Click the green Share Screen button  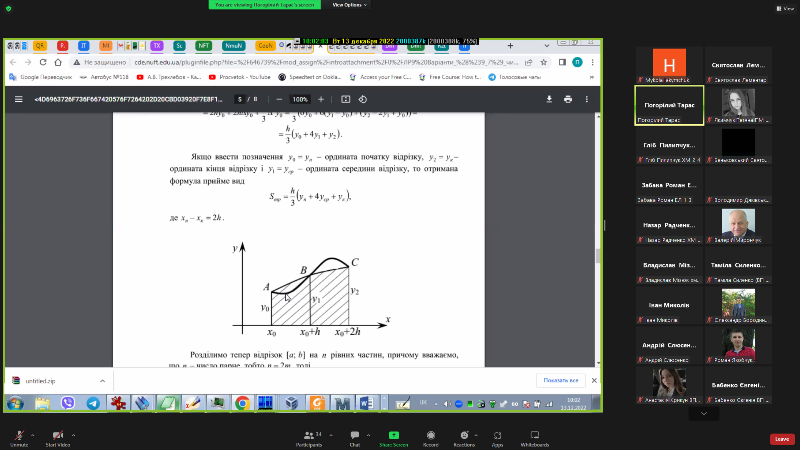[394, 438]
